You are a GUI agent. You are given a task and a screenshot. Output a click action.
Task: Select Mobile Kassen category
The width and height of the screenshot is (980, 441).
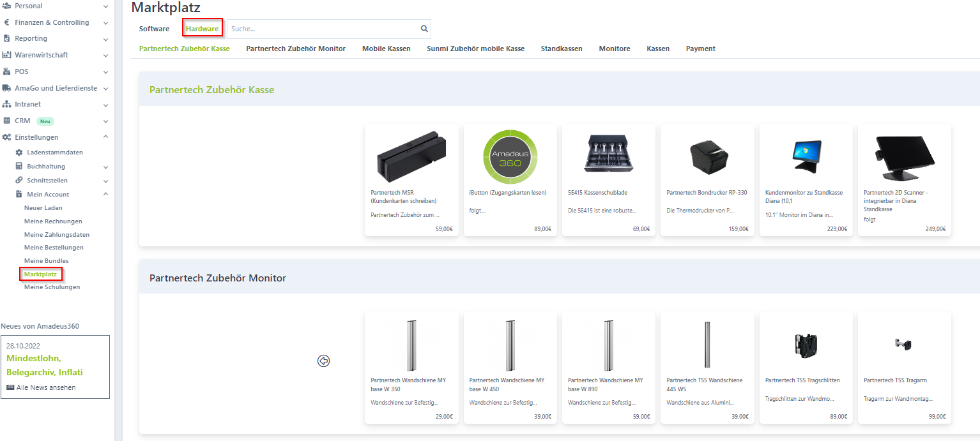387,49
